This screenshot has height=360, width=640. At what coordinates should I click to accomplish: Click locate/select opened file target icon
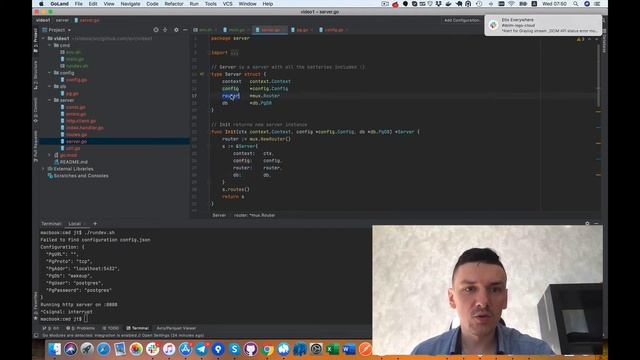[x=156, y=30]
